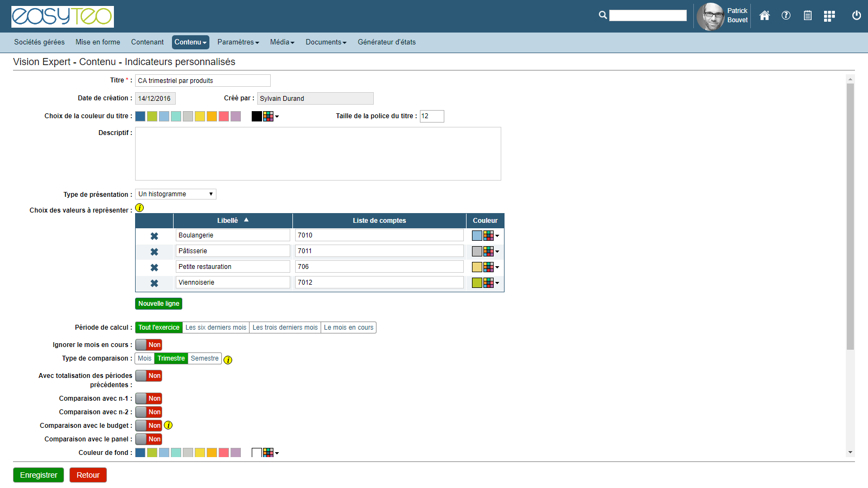Screen dimensions: 868x488
Task: Open the apps grid icon
Action: coord(829,16)
